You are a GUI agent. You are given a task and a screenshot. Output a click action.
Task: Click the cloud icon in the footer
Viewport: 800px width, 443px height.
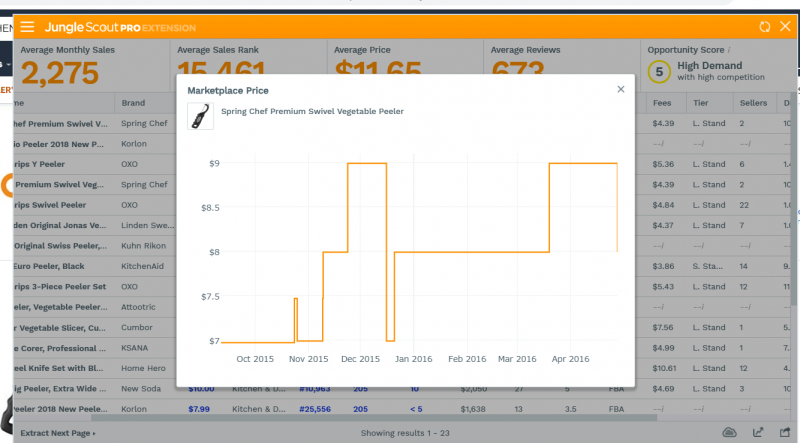(730, 433)
